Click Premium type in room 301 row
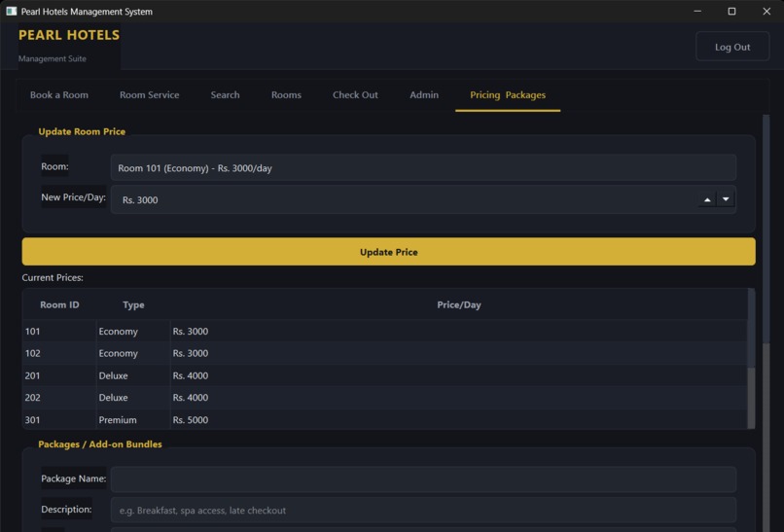784x532 pixels. 133,420
